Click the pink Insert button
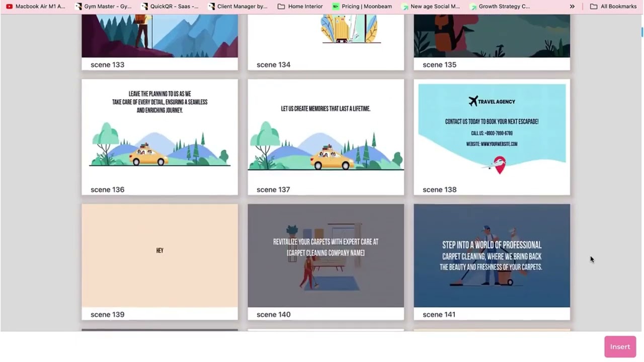 point(620,347)
